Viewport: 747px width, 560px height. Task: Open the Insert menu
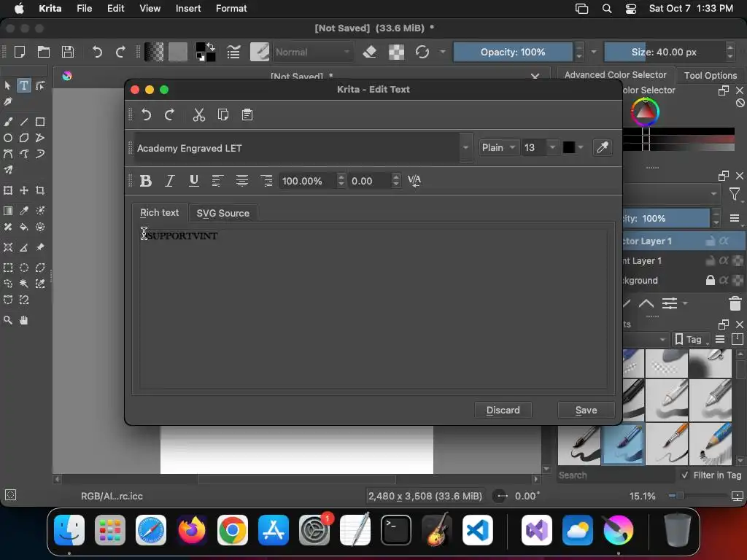click(x=188, y=9)
